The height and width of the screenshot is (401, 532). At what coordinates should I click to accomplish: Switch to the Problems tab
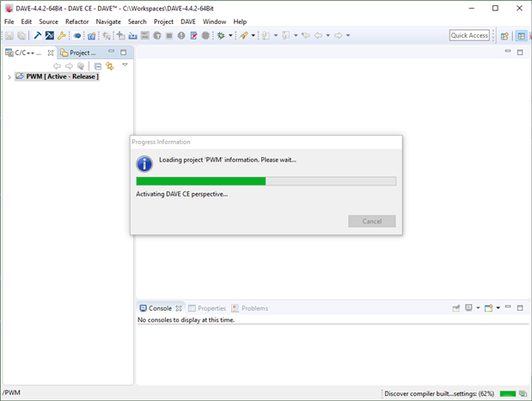pos(250,308)
